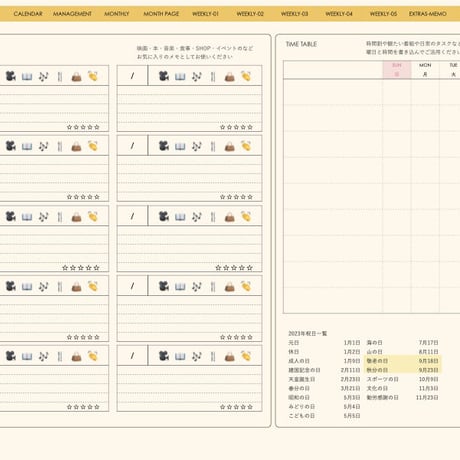This screenshot has height=460, width=460.
Task: Select handbag icon in second right-column card
Action: pos(230,146)
